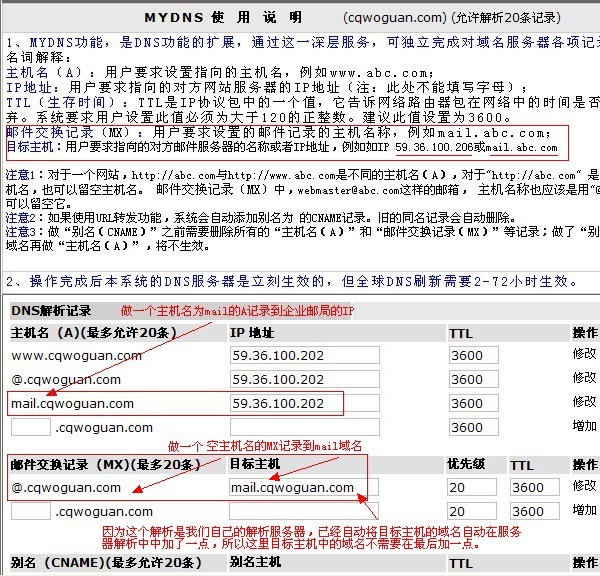Click the 主机名 (A)(最多允许20条) column header

pos(94,333)
